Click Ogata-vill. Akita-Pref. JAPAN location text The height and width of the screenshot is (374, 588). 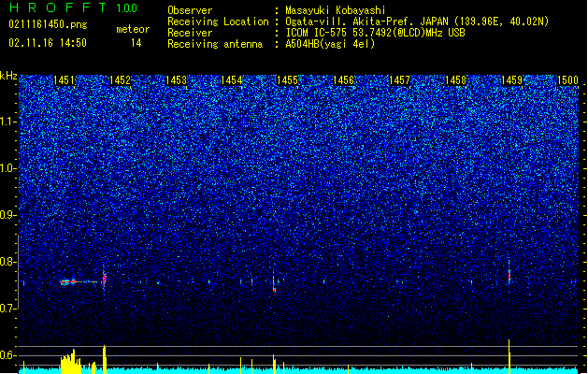point(366,22)
